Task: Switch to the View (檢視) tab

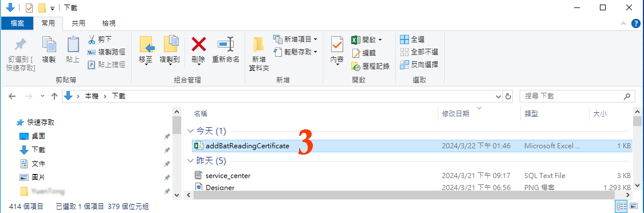Action: pos(109,23)
